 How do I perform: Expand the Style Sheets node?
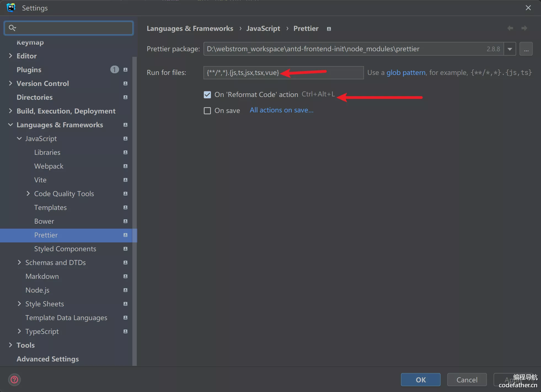pos(19,304)
